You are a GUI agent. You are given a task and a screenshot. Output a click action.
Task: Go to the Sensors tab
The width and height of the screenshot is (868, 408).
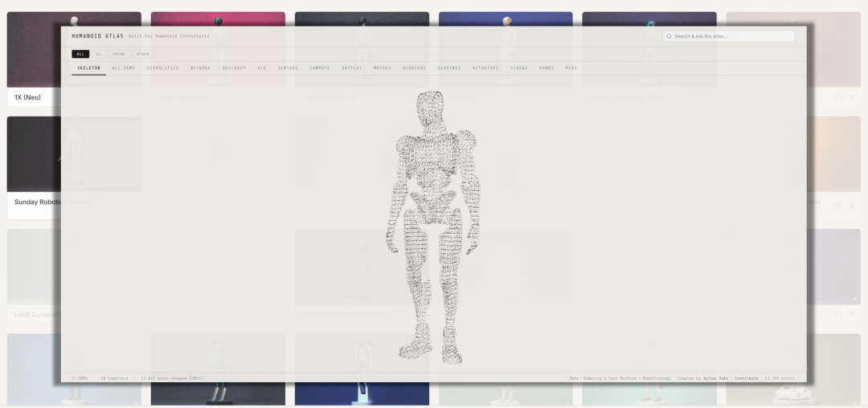click(x=288, y=68)
